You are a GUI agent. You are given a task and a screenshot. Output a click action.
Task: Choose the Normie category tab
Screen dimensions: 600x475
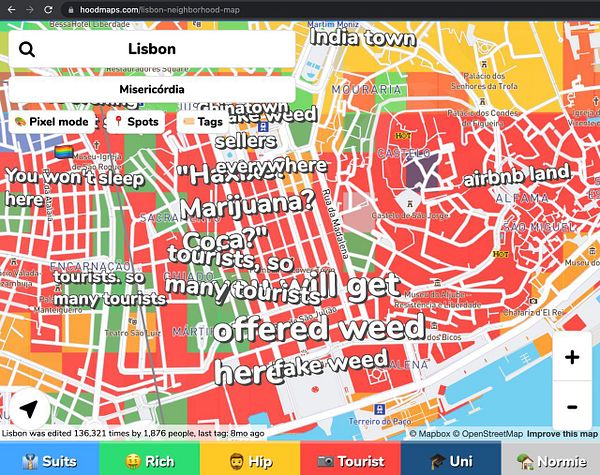(551, 459)
